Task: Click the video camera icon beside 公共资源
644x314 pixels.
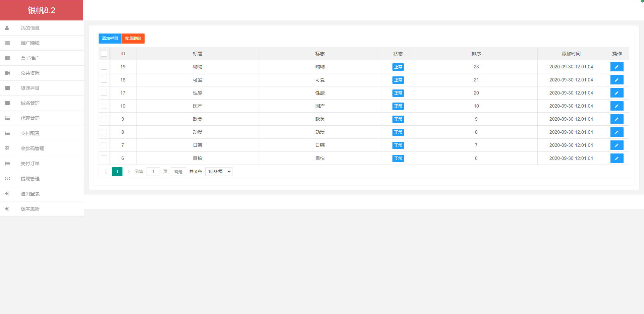Action: click(x=7, y=73)
